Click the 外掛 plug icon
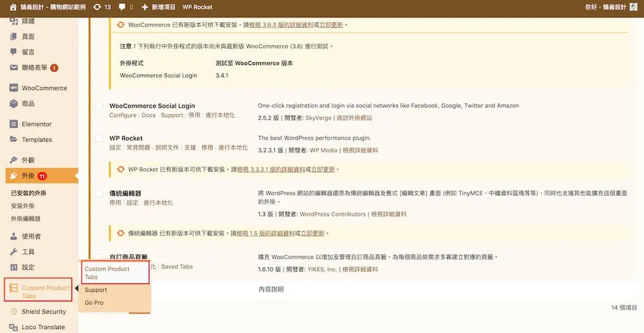644x333 pixels. tap(14, 176)
